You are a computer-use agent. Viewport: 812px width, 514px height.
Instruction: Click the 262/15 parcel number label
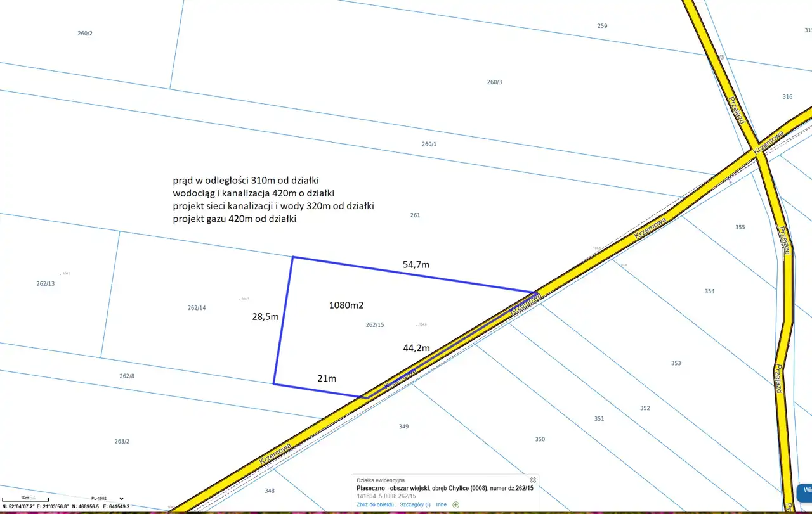pyautogui.click(x=375, y=324)
